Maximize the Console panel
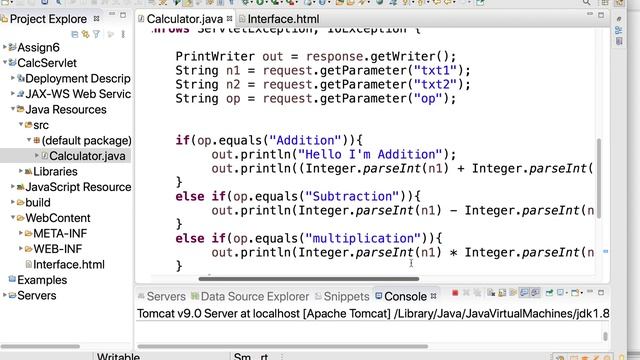Screen dimensions: 640x360 click(601, 293)
